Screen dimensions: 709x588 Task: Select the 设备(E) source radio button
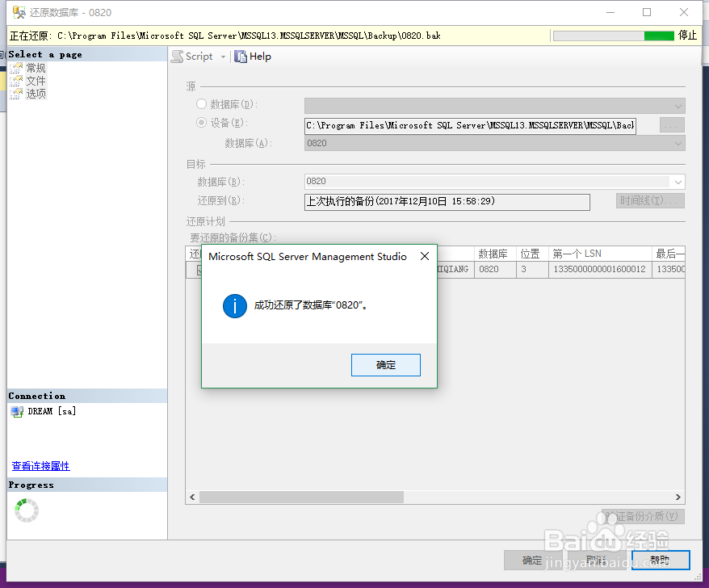[201, 123]
